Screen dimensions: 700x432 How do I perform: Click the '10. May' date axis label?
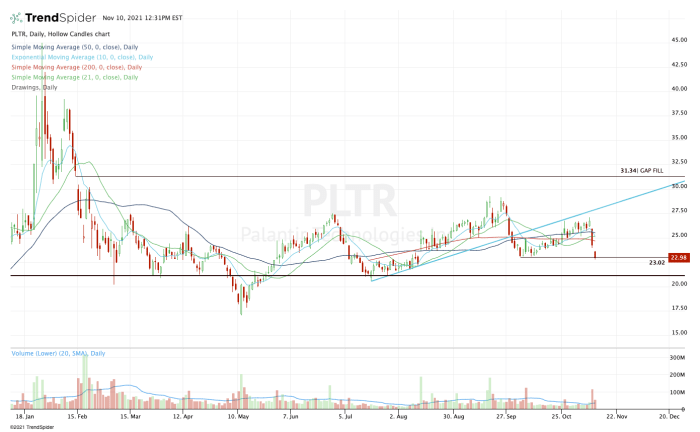(x=238, y=417)
